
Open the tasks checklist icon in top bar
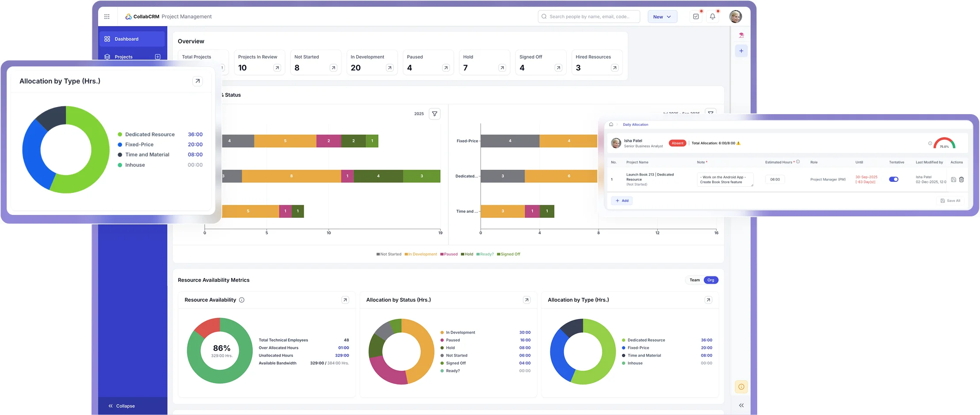pos(695,16)
